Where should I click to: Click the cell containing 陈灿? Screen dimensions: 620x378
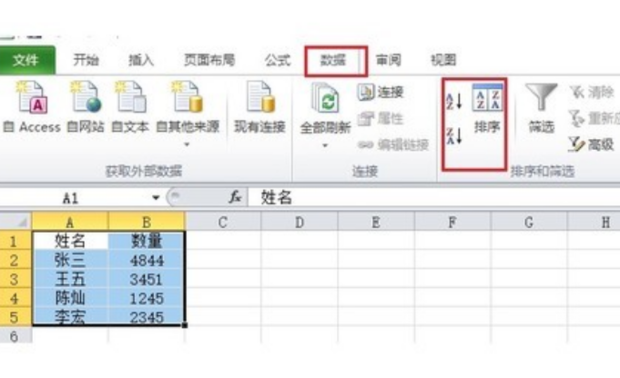coord(70,298)
